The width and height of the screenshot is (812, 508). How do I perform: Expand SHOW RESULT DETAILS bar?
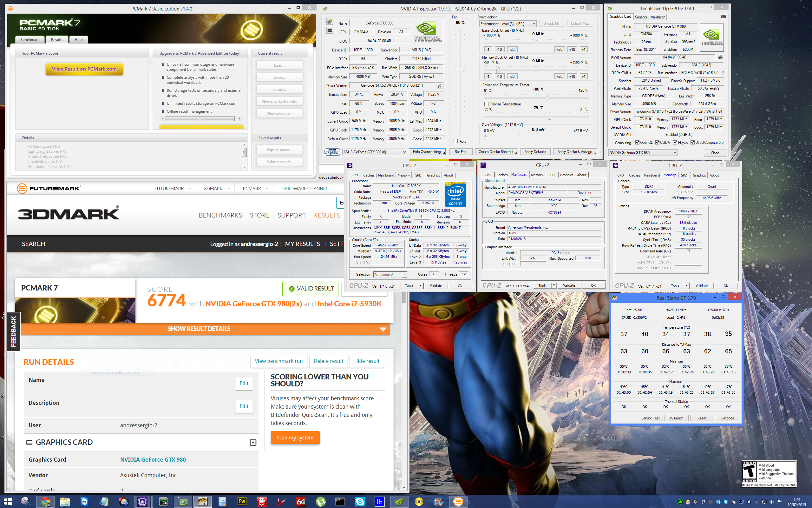click(205, 329)
